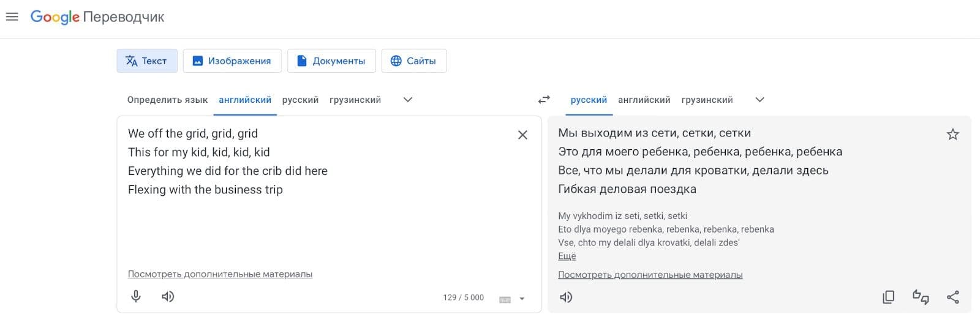Expand the source language list chevron
The height and width of the screenshot is (320, 980).
(x=408, y=100)
